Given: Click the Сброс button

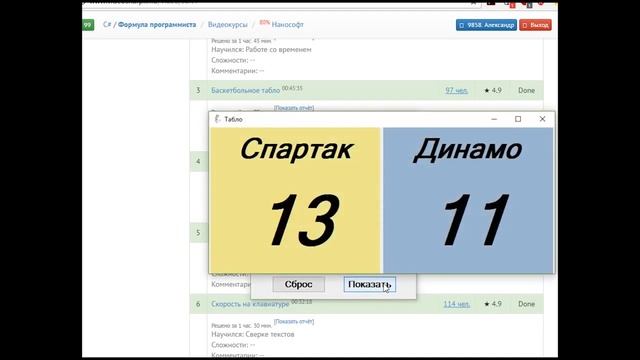Looking at the screenshot, I should point(299,284).
